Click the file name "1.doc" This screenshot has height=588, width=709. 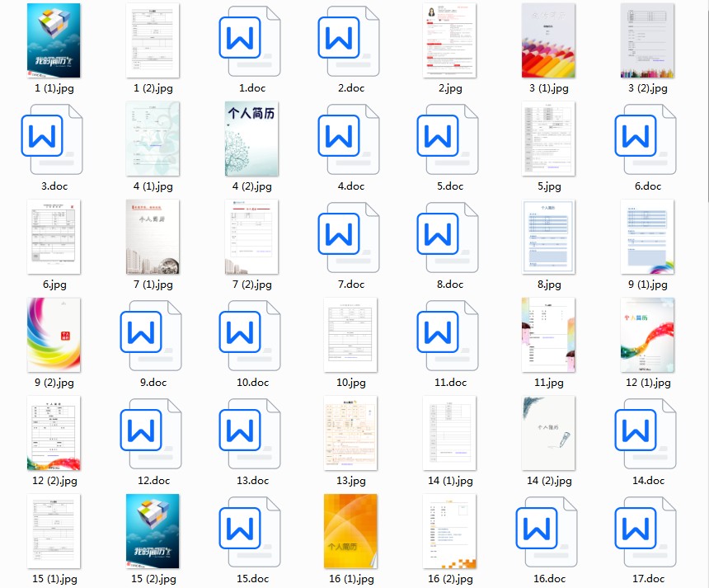252,88
